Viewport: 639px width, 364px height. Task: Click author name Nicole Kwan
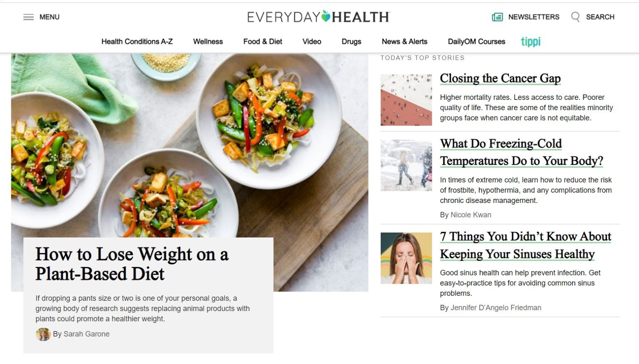(x=471, y=215)
